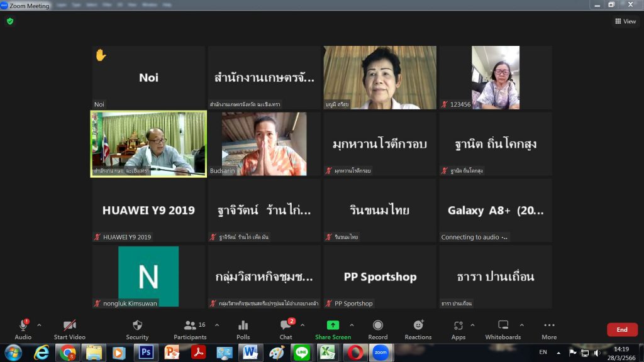Expand audio options arrow next to Audio
Screen dimensions: 644x362
click(39, 325)
